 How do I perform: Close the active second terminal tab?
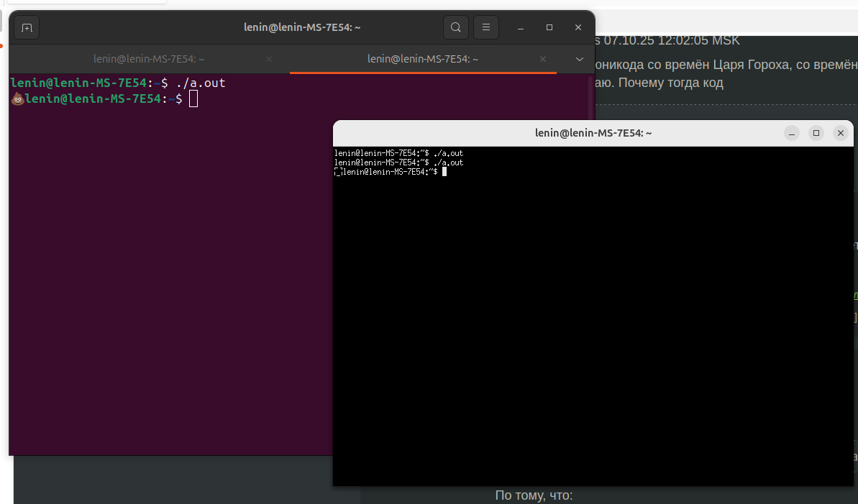[x=543, y=59]
